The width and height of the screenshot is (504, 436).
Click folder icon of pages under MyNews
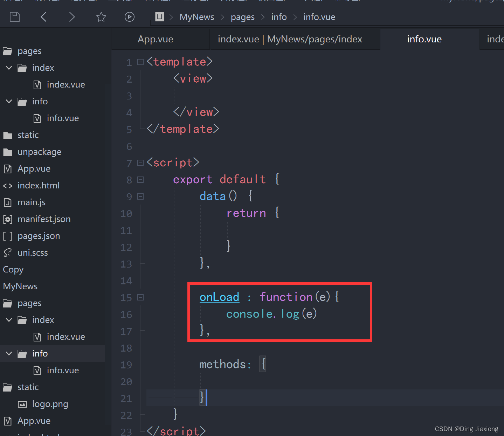point(8,303)
